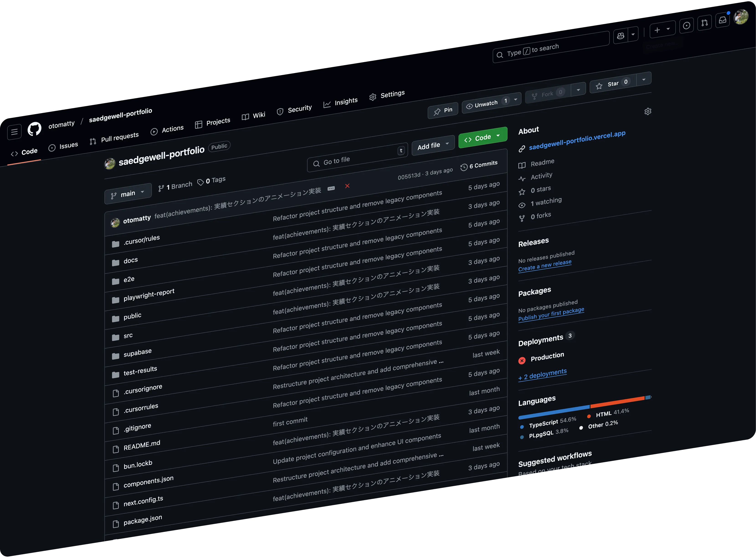Toggle the commit message expander ellipsis

(x=331, y=188)
